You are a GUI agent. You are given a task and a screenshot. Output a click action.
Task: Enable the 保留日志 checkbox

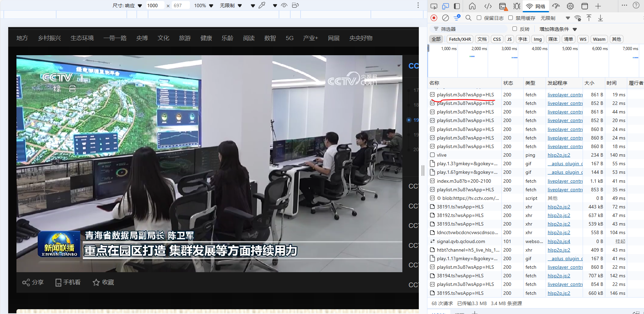click(479, 18)
